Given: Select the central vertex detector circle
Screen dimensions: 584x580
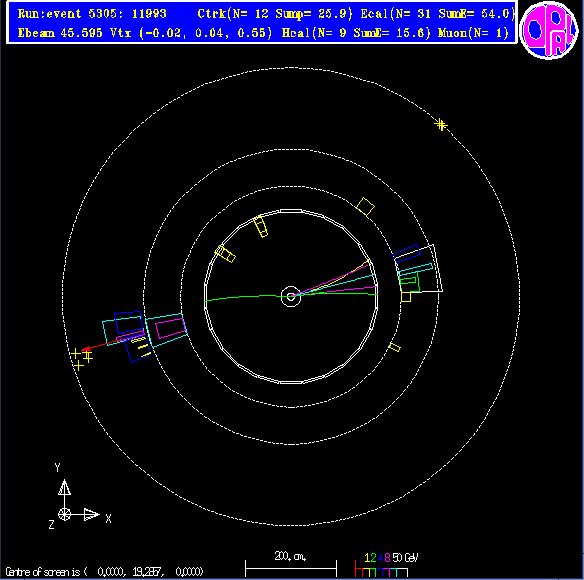Looking at the screenshot, I should [291, 297].
